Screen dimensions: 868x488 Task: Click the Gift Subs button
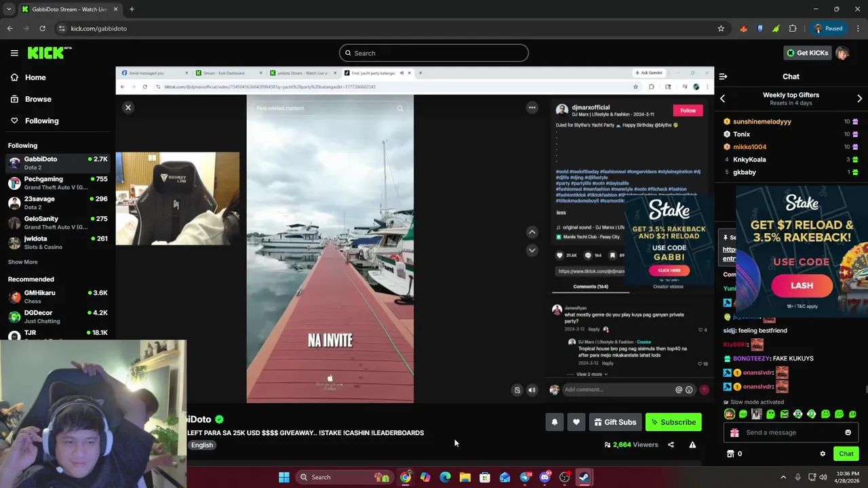(615, 422)
